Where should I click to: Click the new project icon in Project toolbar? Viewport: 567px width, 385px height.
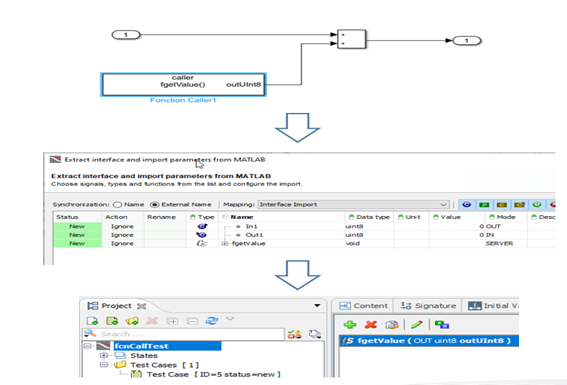(x=93, y=321)
